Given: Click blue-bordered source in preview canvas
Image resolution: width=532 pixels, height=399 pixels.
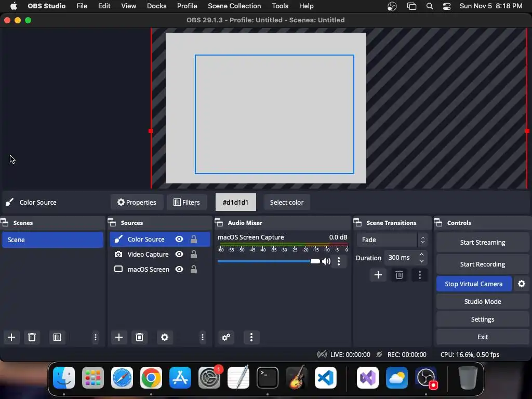Looking at the screenshot, I should pos(274,114).
